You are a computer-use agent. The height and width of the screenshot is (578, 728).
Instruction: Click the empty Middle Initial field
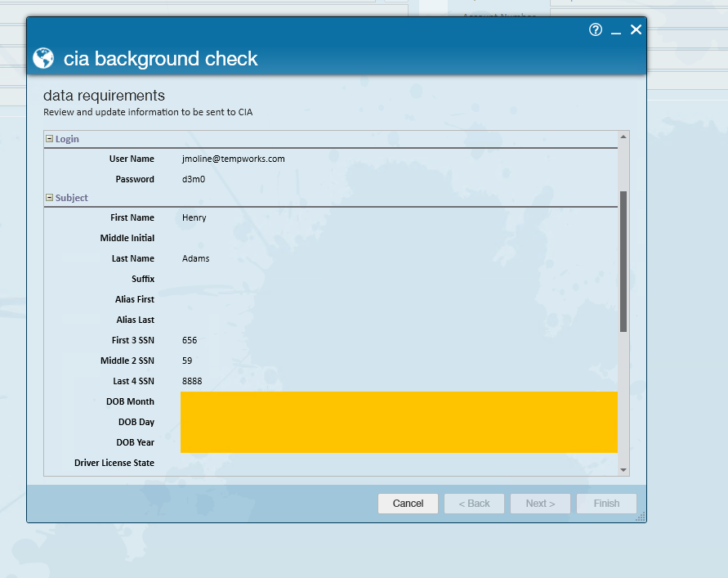[x=400, y=238]
